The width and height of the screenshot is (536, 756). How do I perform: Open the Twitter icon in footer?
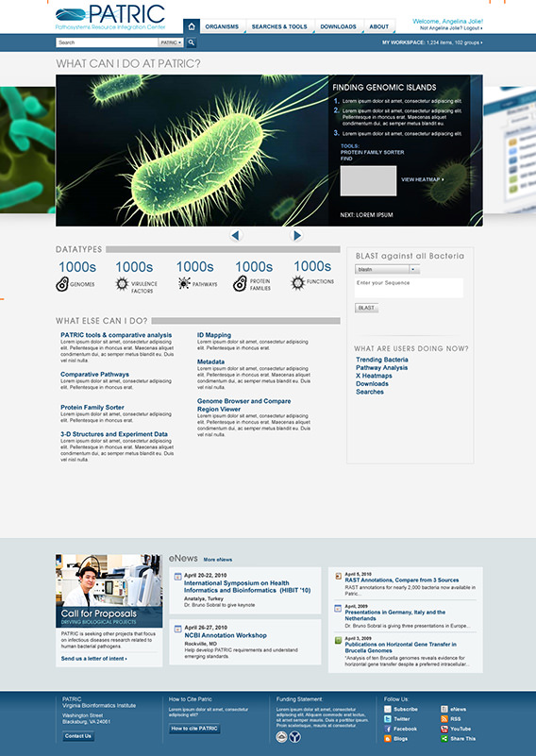pyautogui.click(x=388, y=719)
